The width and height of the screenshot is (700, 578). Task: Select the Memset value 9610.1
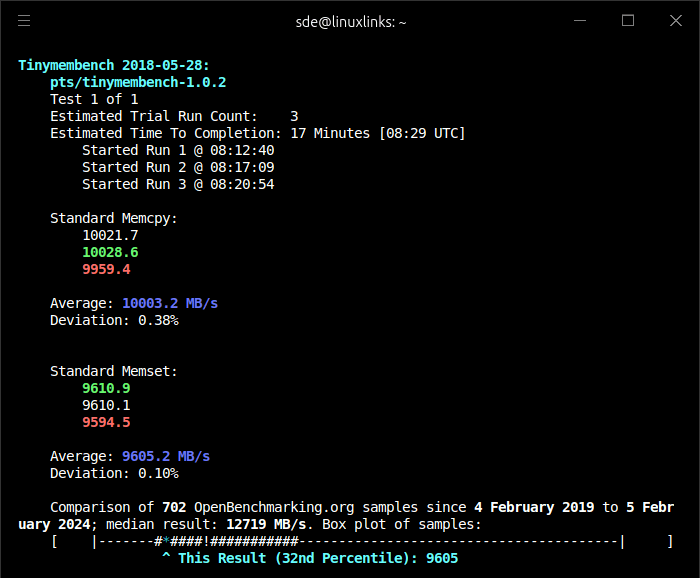click(106, 405)
